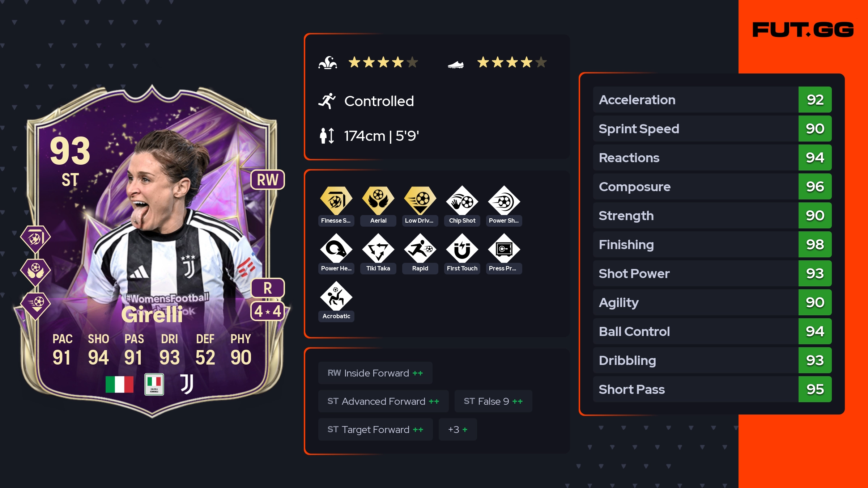868x488 pixels.
Task: Select the Finishing 98 stat row
Action: pyautogui.click(x=712, y=244)
